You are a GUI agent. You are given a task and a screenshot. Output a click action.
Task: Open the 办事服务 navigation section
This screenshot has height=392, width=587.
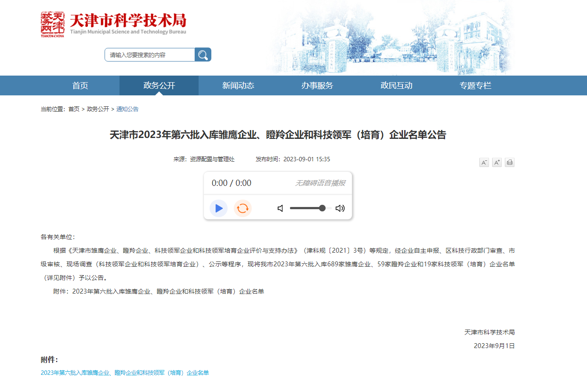pyautogui.click(x=317, y=85)
